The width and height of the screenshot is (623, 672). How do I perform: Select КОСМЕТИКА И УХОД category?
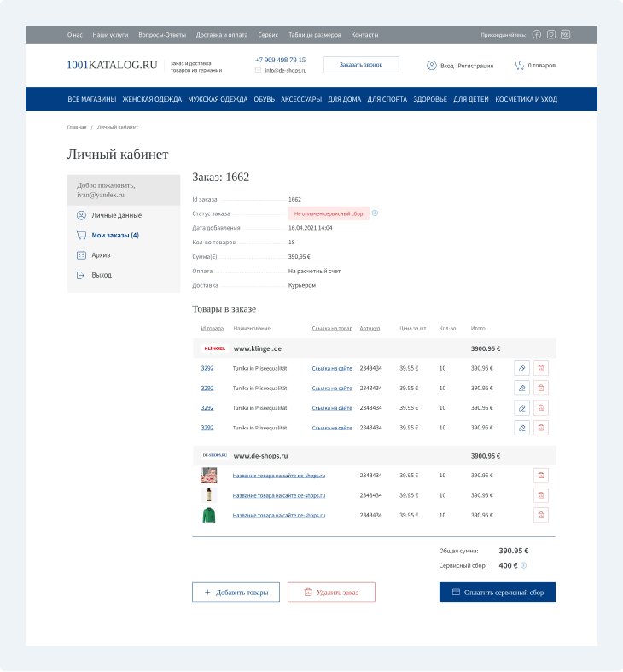(527, 99)
